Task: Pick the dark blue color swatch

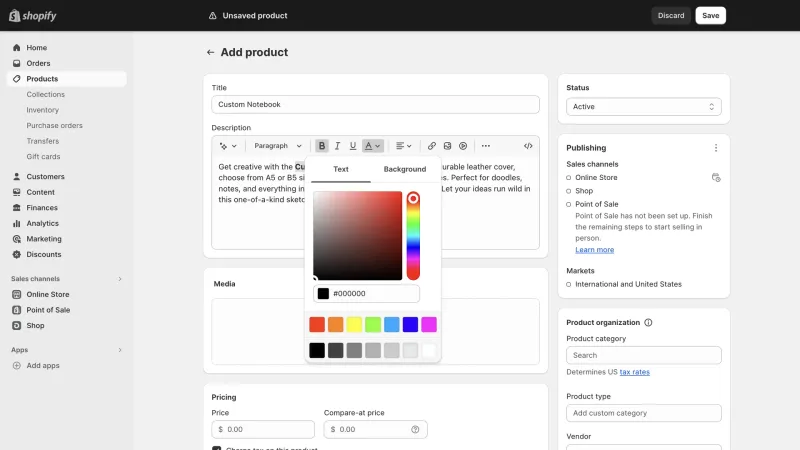Action: [x=410, y=324]
